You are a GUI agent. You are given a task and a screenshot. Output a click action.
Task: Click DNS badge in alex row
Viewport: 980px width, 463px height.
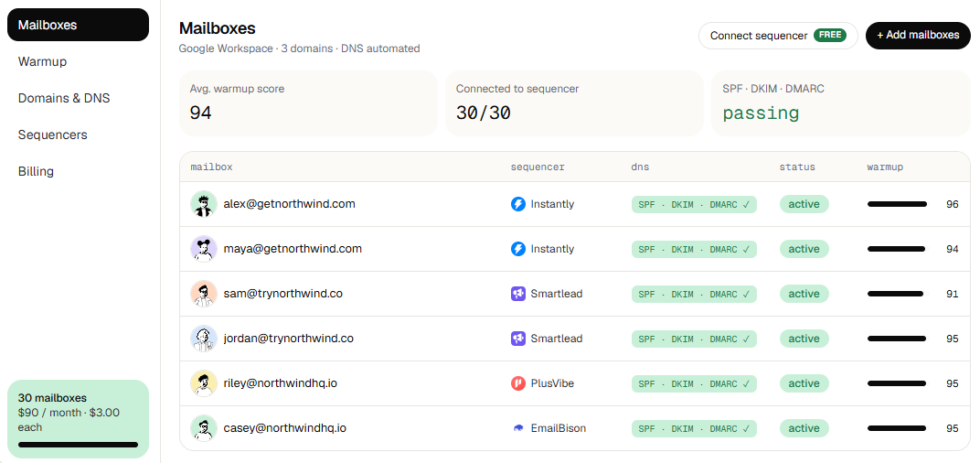(x=694, y=205)
